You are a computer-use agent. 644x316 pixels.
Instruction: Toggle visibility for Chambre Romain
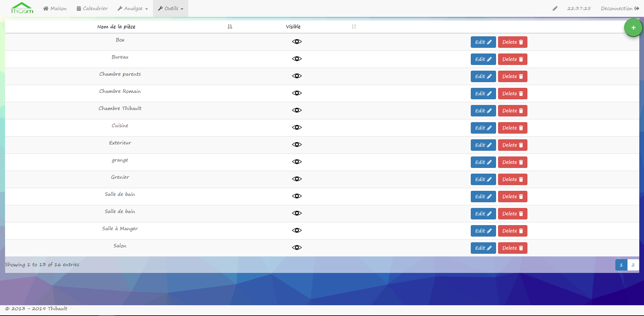point(297,93)
